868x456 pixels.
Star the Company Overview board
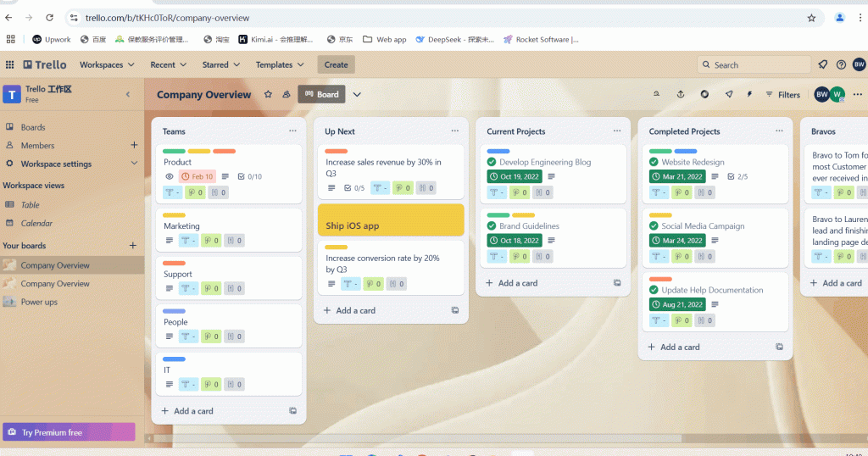[x=268, y=94]
